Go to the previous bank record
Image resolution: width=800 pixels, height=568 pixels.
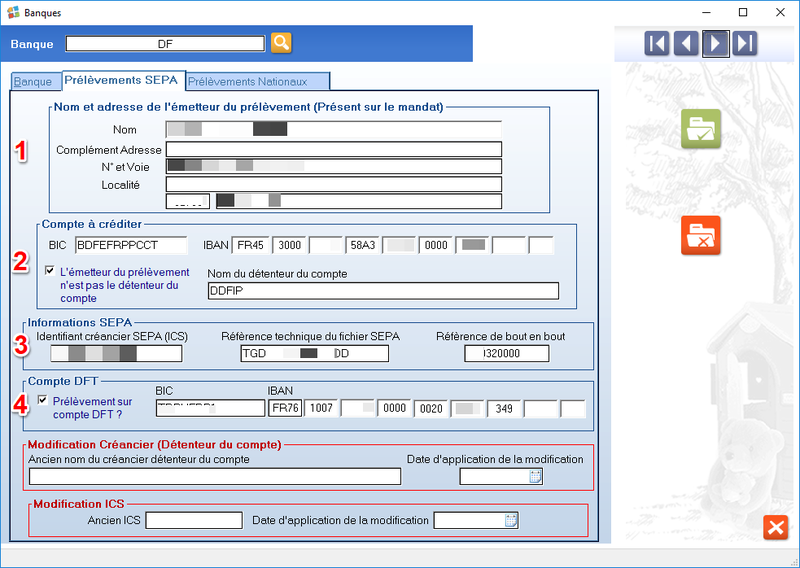[x=686, y=43]
